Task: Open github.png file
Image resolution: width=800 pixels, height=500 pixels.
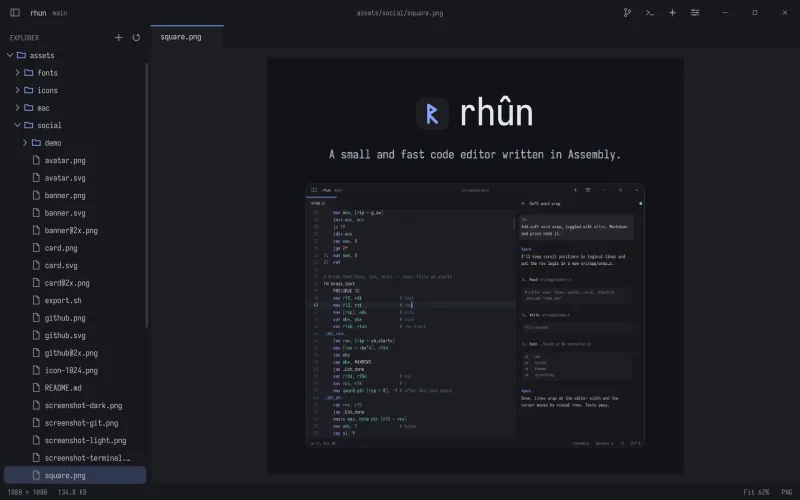Action: [x=74, y=318]
